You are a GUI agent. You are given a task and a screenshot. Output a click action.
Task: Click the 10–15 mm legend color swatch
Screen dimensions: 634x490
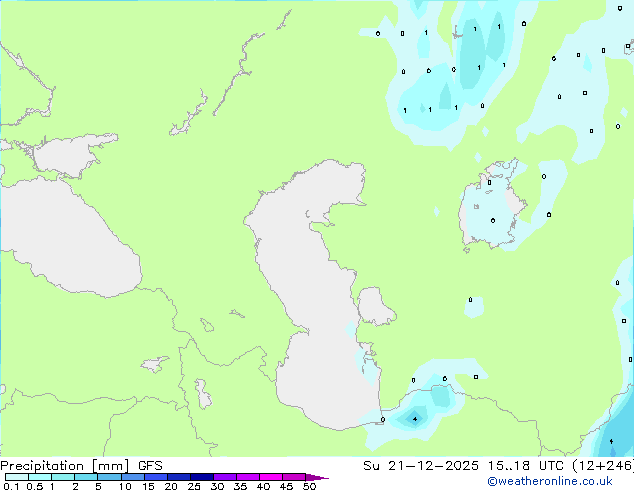133,477
